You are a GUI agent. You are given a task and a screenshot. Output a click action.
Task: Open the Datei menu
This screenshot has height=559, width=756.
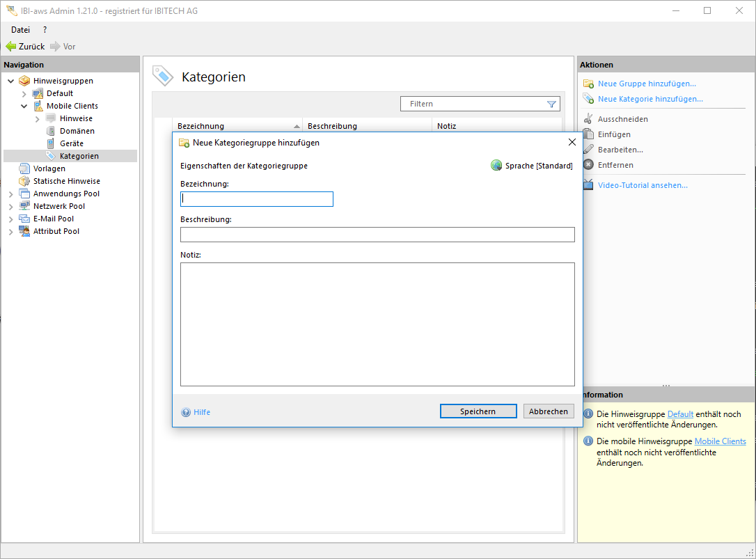pyautogui.click(x=20, y=30)
